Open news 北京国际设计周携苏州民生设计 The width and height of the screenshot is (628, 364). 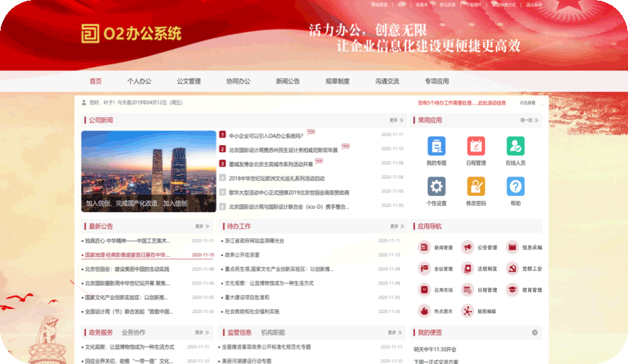tap(283, 150)
